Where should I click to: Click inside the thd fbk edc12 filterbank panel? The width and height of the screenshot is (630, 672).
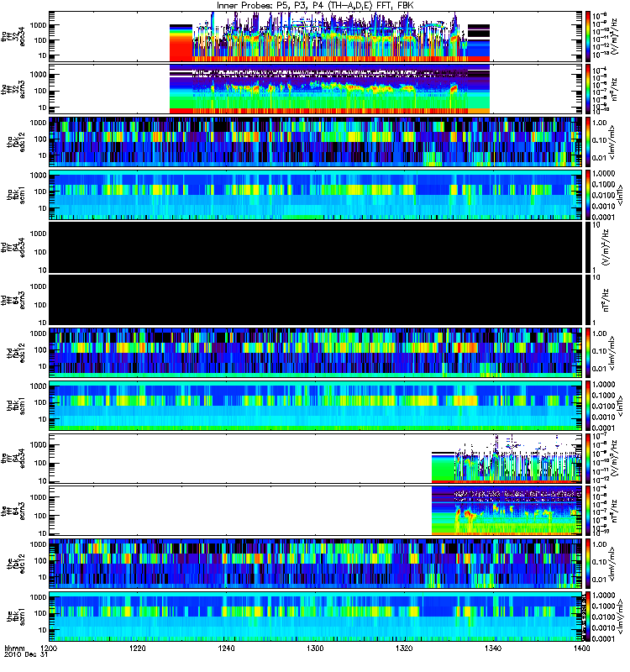click(x=316, y=353)
